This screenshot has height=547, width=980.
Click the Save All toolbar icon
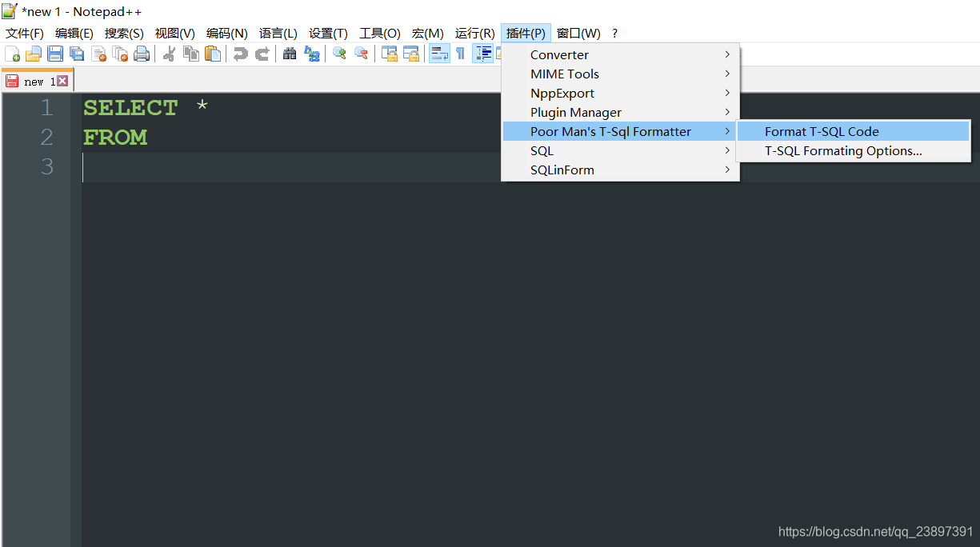pyautogui.click(x=77, y=54)
